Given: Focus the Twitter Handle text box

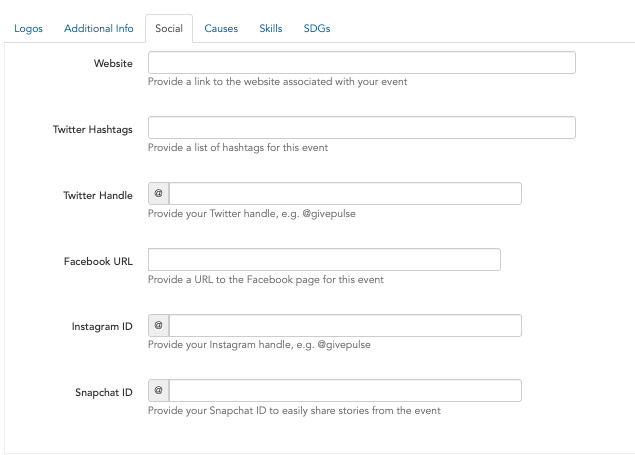Looking at the screenshot, I should [345, 193].
